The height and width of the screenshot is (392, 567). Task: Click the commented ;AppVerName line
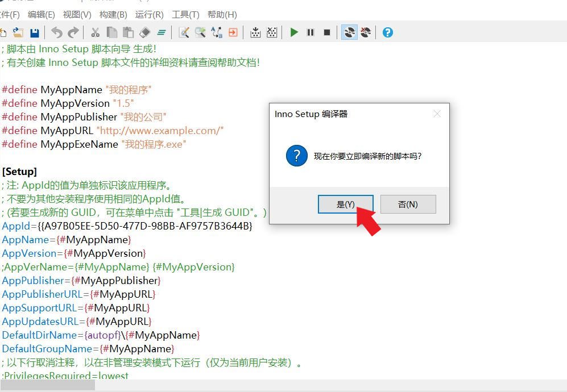(x=118, y=267)
